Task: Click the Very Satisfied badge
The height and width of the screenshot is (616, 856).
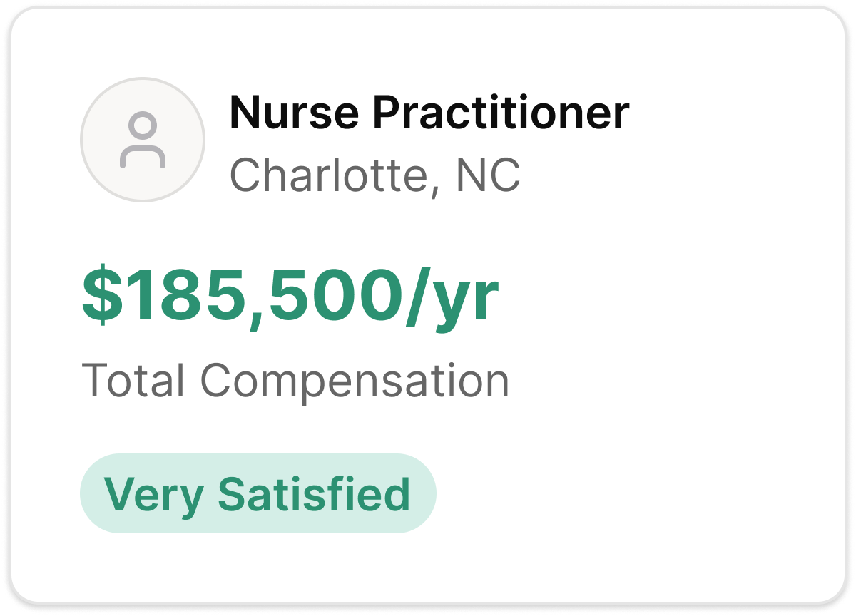Action: (258, 493)
